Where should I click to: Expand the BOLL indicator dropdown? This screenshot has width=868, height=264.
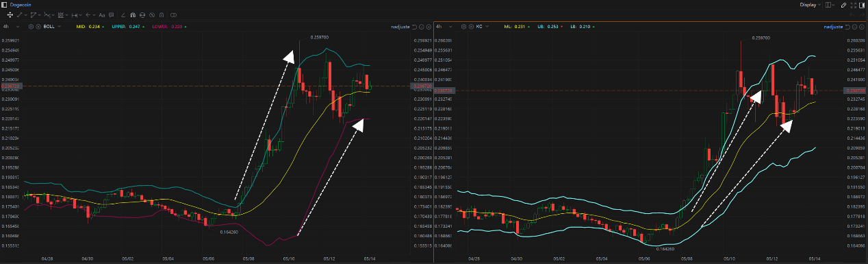(60, 27)
